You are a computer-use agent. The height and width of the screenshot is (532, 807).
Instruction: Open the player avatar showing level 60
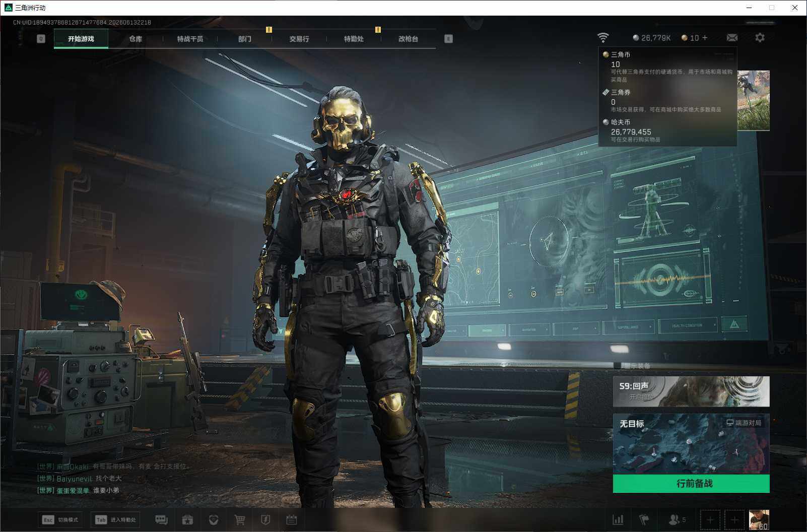pyautogui.click(x=759, y=520)
